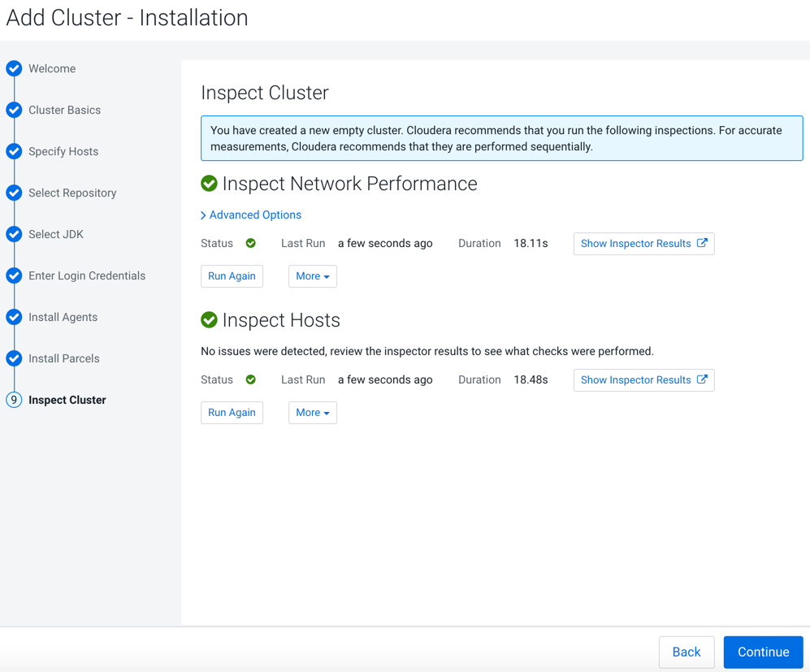
Task: Open the Enter Login Credentials step
Action: tap(87, 276)
